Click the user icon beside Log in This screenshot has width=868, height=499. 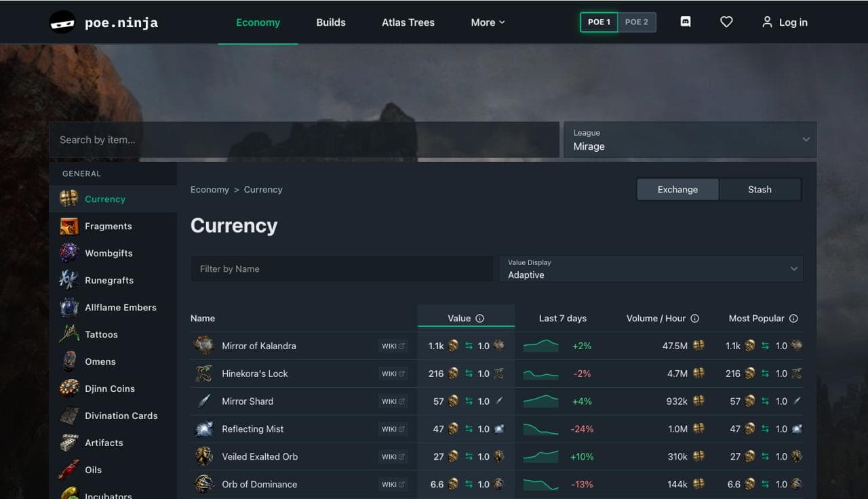[x=767, y=22]
